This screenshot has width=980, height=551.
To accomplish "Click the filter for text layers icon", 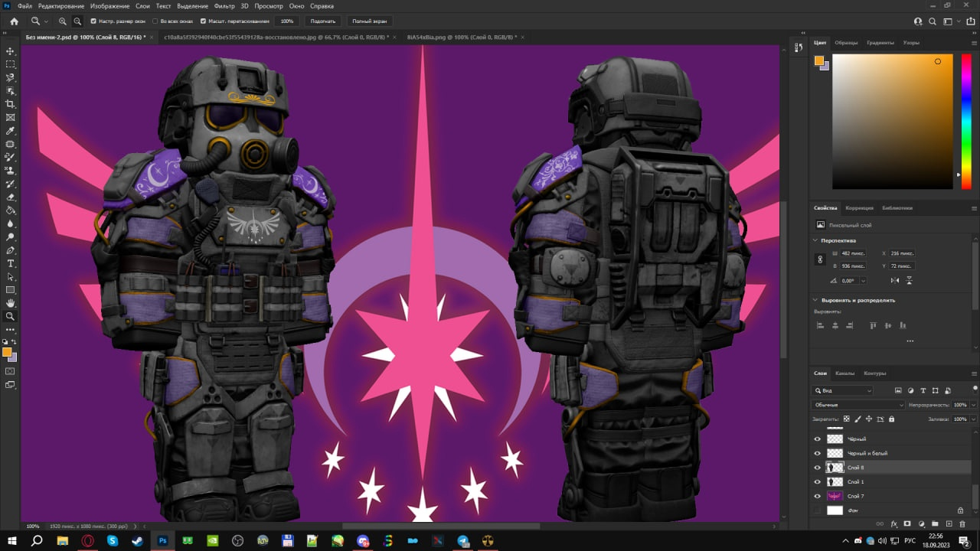I will 923,390.
